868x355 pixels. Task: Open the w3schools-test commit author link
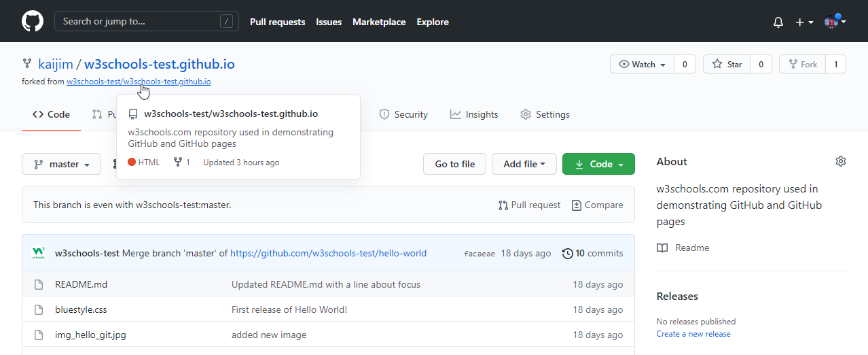click(87, 253)
